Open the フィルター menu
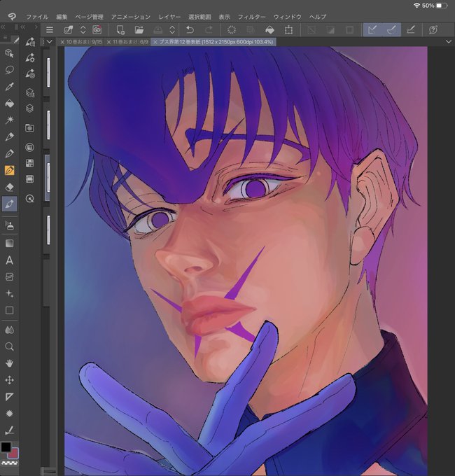The height and width of the screenshot is (476, 455). pos(251,17)
